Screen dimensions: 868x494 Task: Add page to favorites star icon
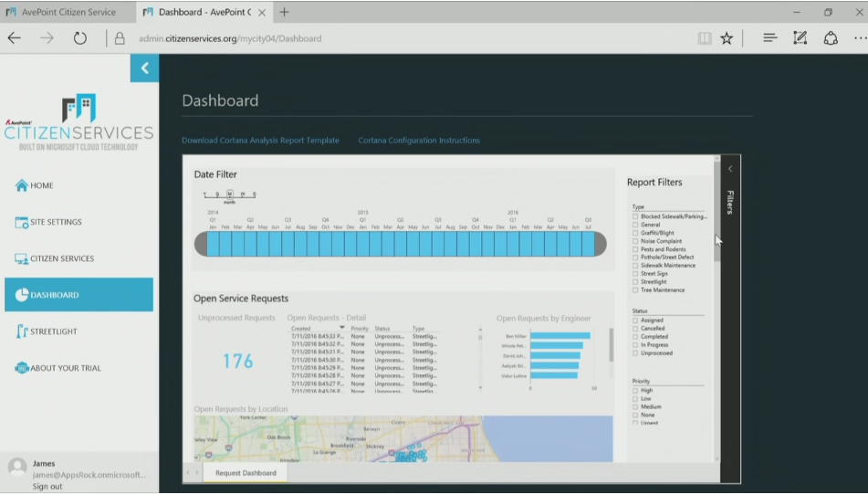[x=727, y=38]
